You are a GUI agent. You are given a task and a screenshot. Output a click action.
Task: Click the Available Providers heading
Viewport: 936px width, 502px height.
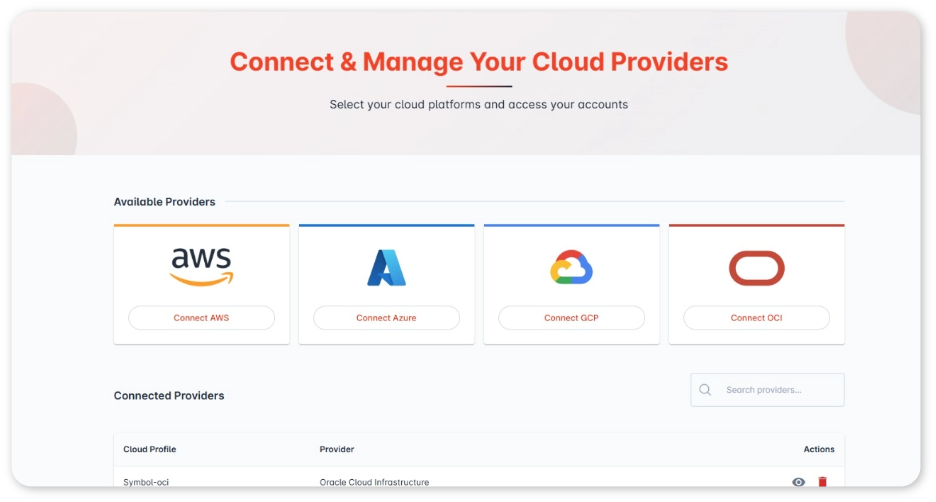click(164, 202)
